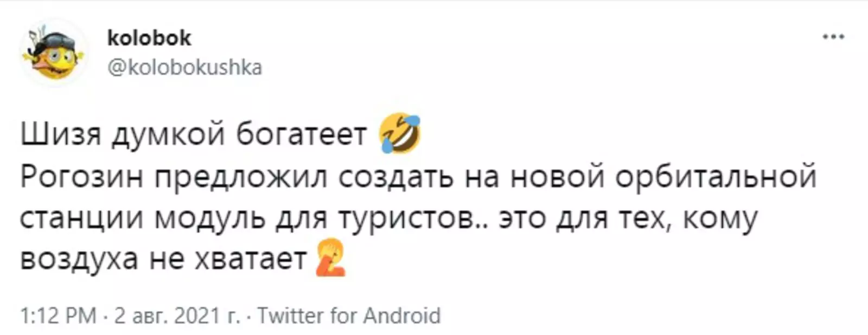Screen dimensions: 868x335
Task: Click the facepalm emoji
Action: (330, 259)
